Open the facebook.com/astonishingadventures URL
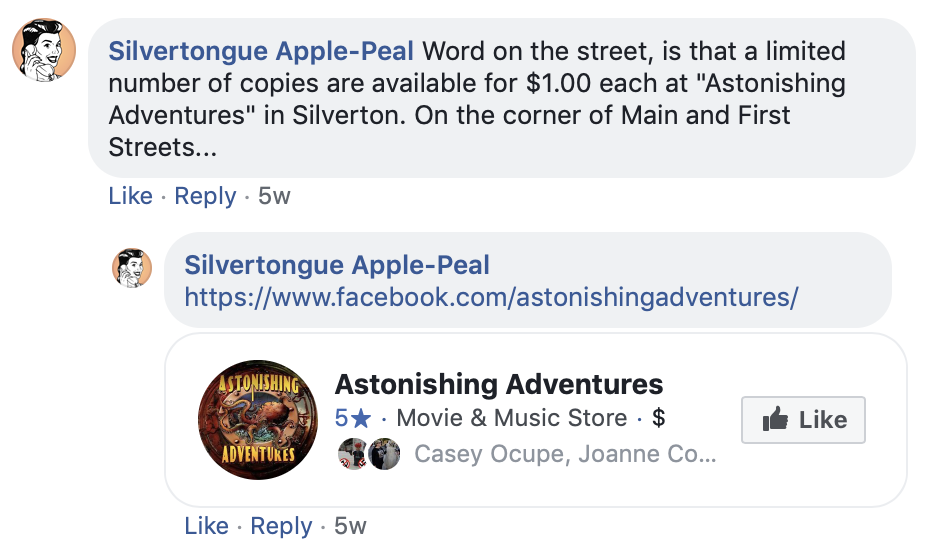 (491, 298)
